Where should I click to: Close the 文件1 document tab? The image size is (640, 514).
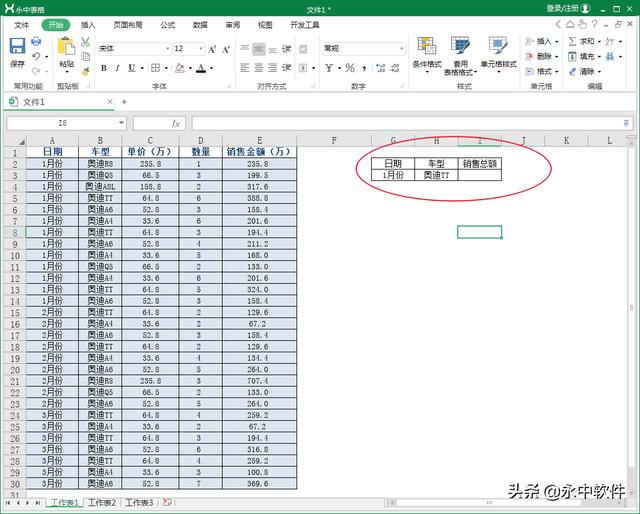coord(110,102)
